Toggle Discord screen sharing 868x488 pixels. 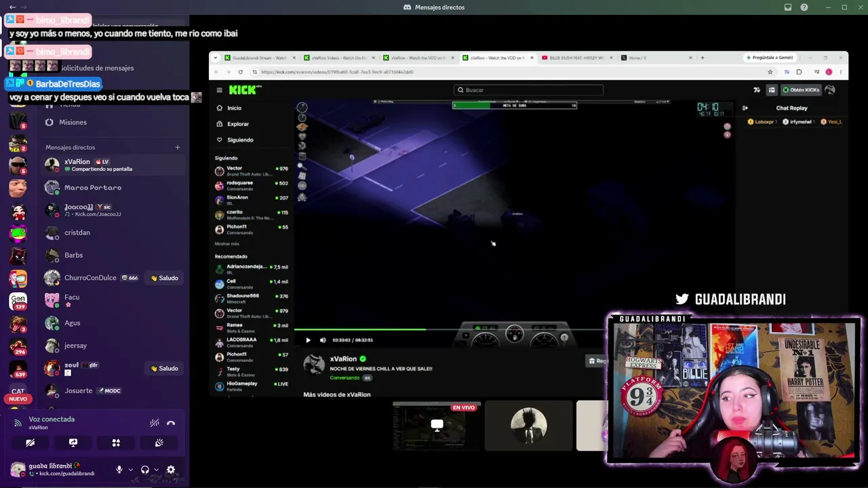click(73, 443)
